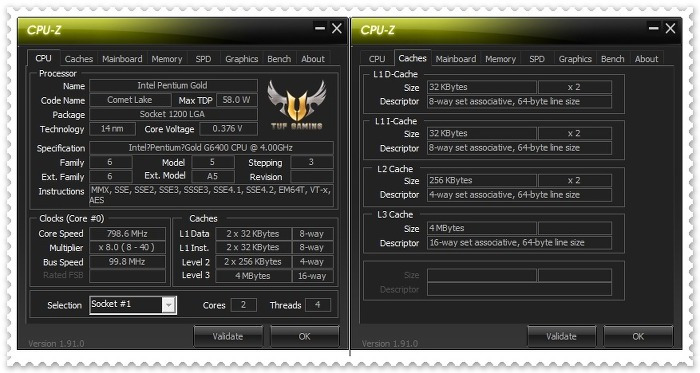Click L1 I-Cache size 32 KBytes field
The height and width of the screenshot is (373, 700).
[482, 133]
